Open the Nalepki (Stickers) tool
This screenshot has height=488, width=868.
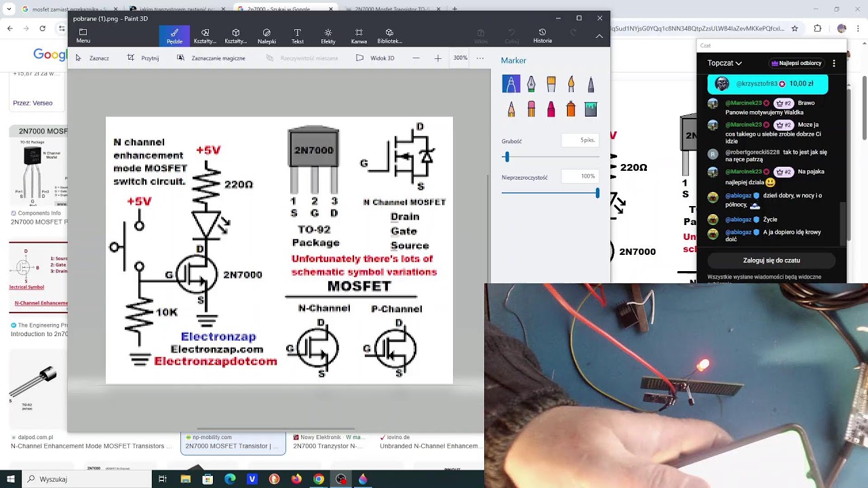point(267,36)
